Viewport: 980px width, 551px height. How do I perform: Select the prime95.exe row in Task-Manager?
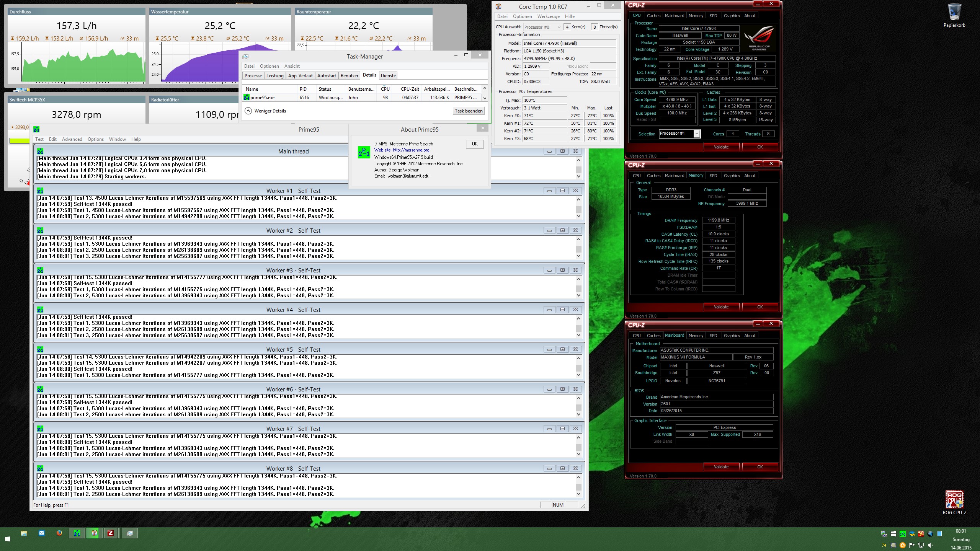coord(362,98)
